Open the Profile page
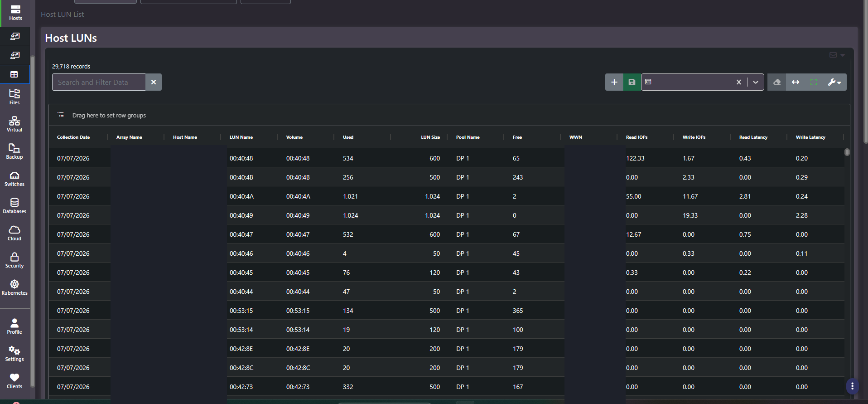 [14, 326]
